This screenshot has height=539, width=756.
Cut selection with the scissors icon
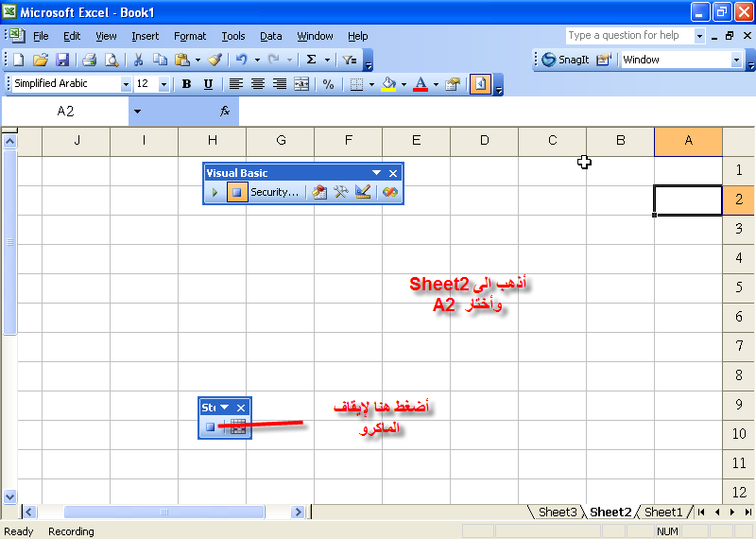(x=138, y=60)
